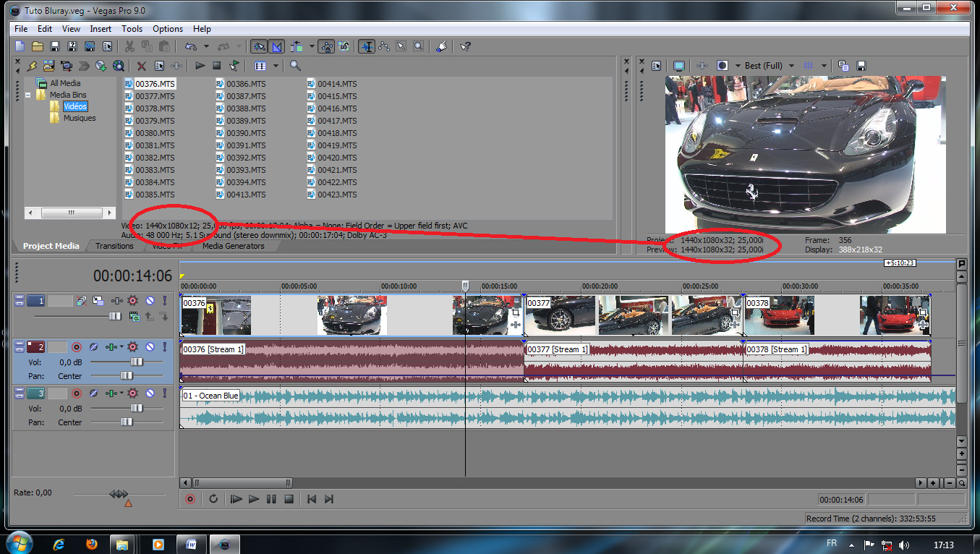Switch to the Transitions tab
This screenshot has height=554, width=980.
(114, 246)
